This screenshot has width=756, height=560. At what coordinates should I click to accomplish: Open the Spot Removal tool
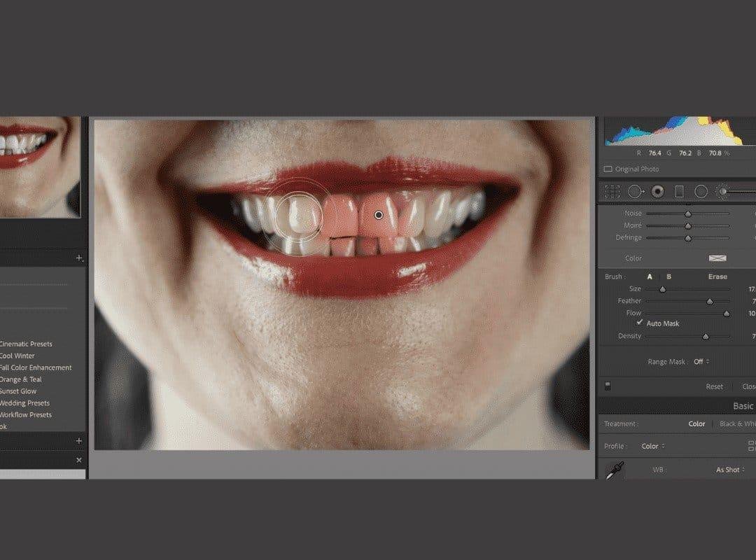pyautogui.click(x=636, y=190)
